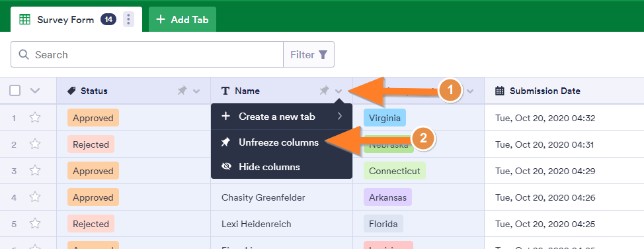The height and width of the screenshot is (249, 644).
Task: Click the pin icon in Status column header
Action: point(182,91)
